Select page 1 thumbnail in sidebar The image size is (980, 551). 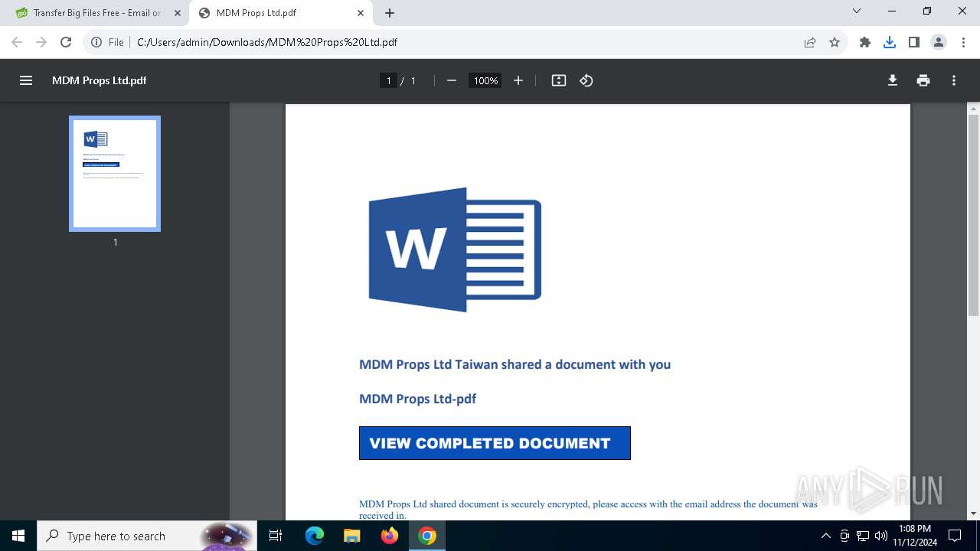pyautogui.click(x=115, y=174)
